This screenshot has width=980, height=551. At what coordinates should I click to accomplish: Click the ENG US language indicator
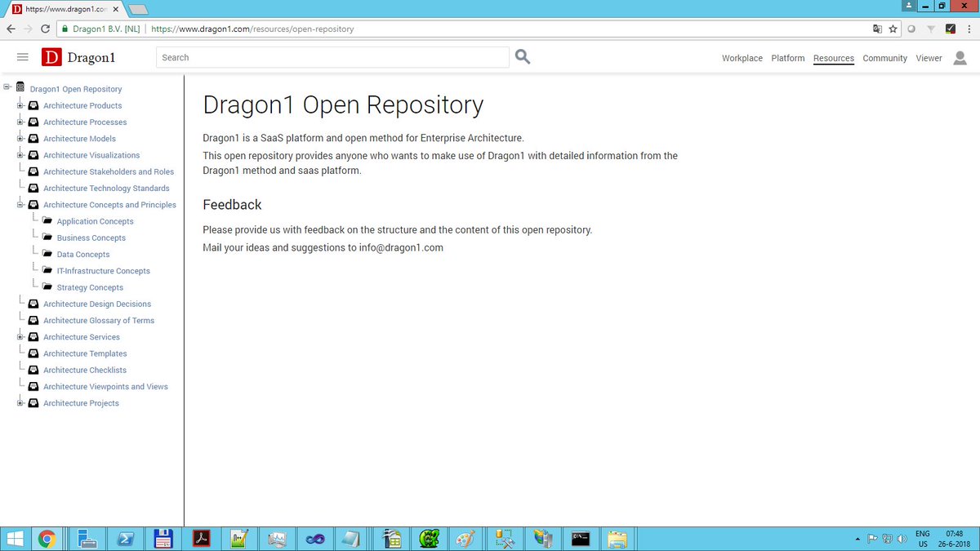[923, 539]
